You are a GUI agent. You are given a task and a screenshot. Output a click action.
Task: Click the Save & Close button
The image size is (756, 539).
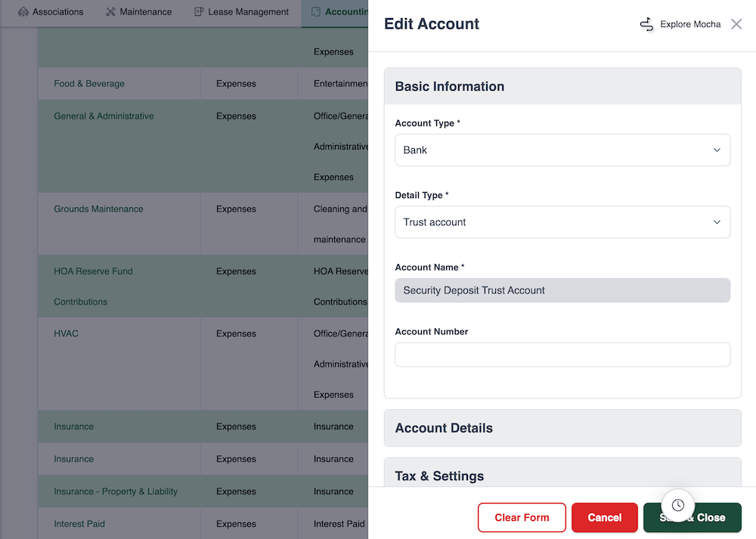(692, 517)
